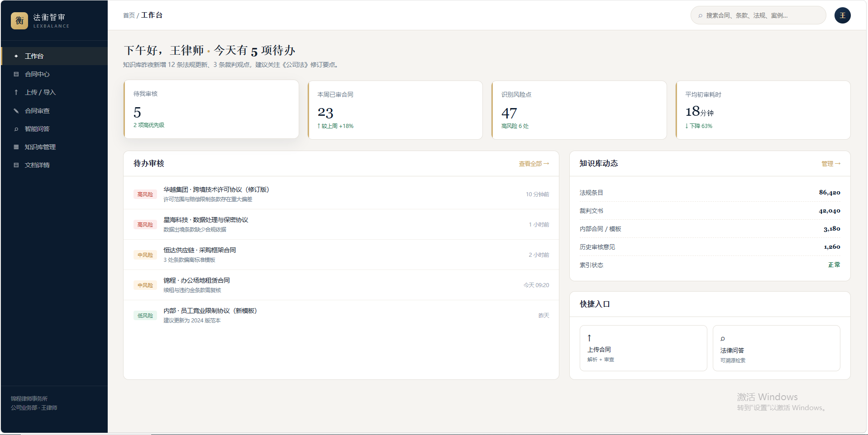Click the upload arrow icon in 上传合同

pyautogui.click(x=589, y=338)
